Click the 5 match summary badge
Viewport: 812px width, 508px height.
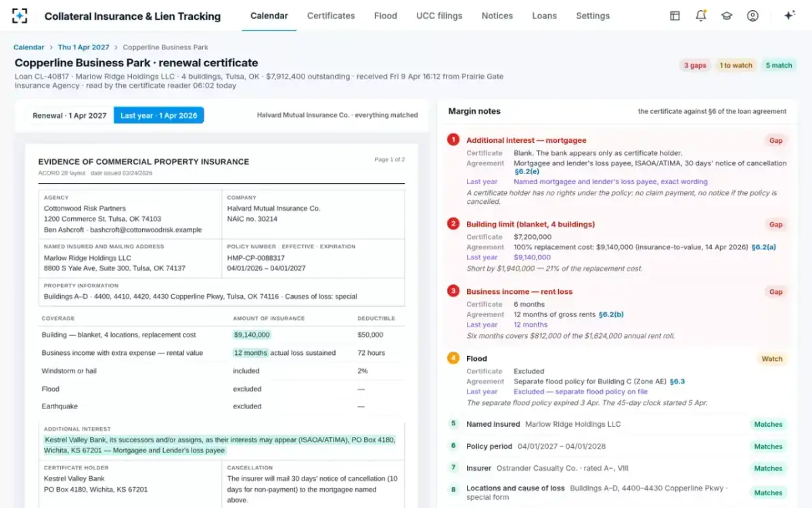(779, 65)
